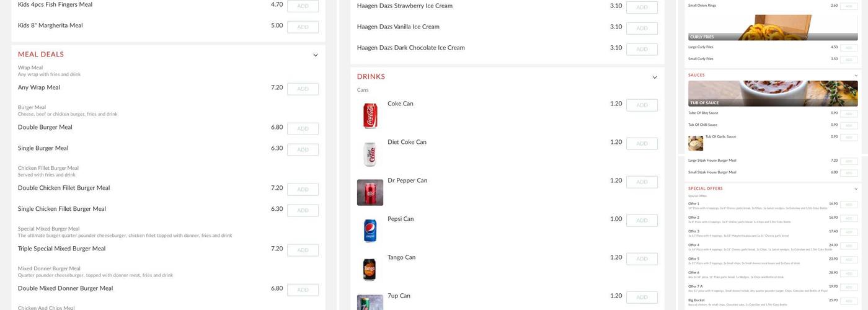Screen dimensions: 868x310
Task: Toggle the Sauces section chevron
Action: click(x=856, y=76)
